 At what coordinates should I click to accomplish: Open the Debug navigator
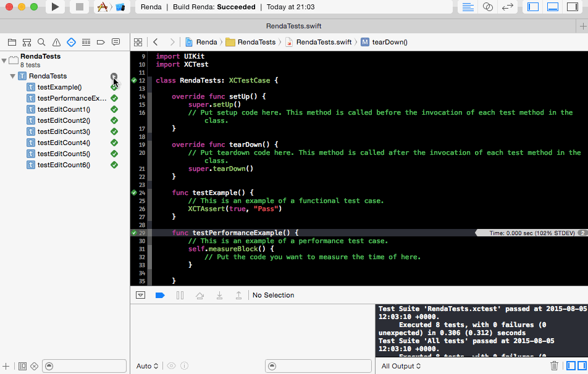pos(86,42)
